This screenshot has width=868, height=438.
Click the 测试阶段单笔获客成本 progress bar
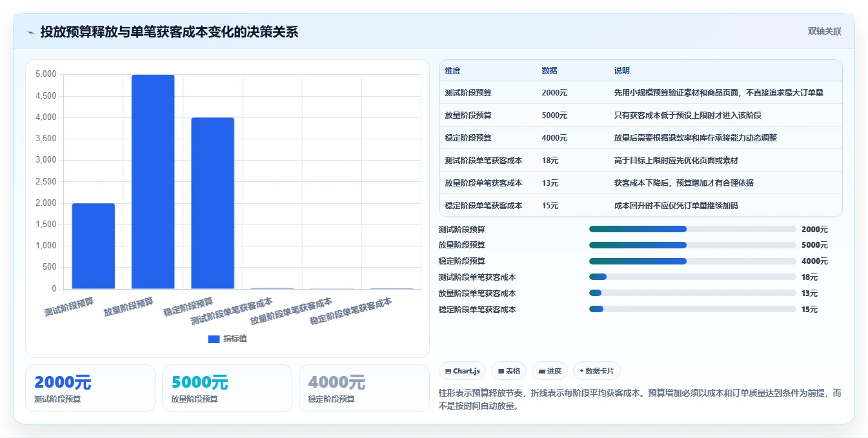[692, 277]
